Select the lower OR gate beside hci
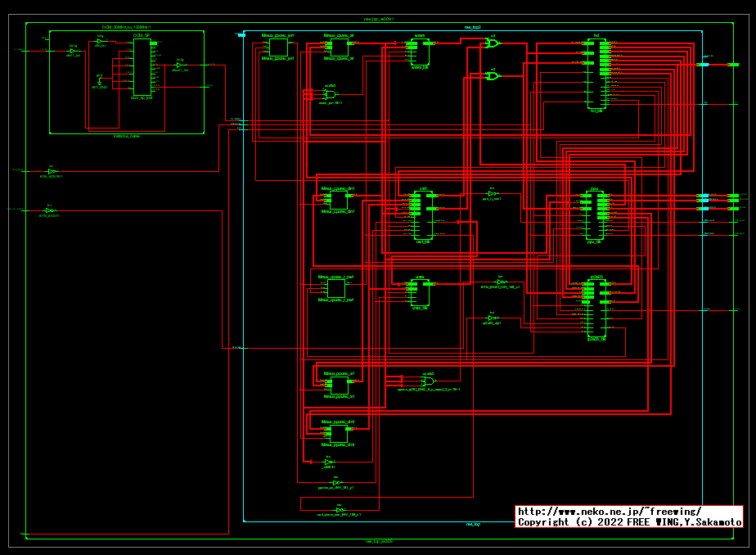The image size is (756, 555). (x=493, y=76)
